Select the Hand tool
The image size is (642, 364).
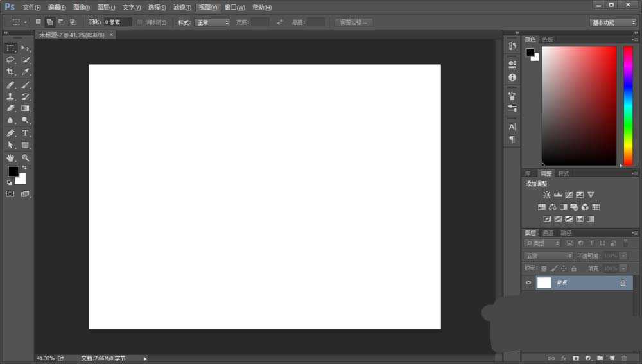tap(10, 157)
